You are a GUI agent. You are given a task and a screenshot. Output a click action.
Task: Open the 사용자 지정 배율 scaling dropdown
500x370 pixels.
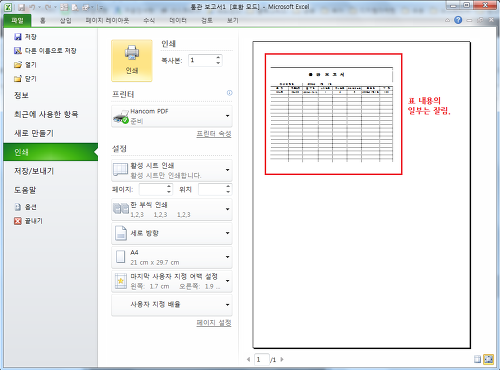click(172, 305)
